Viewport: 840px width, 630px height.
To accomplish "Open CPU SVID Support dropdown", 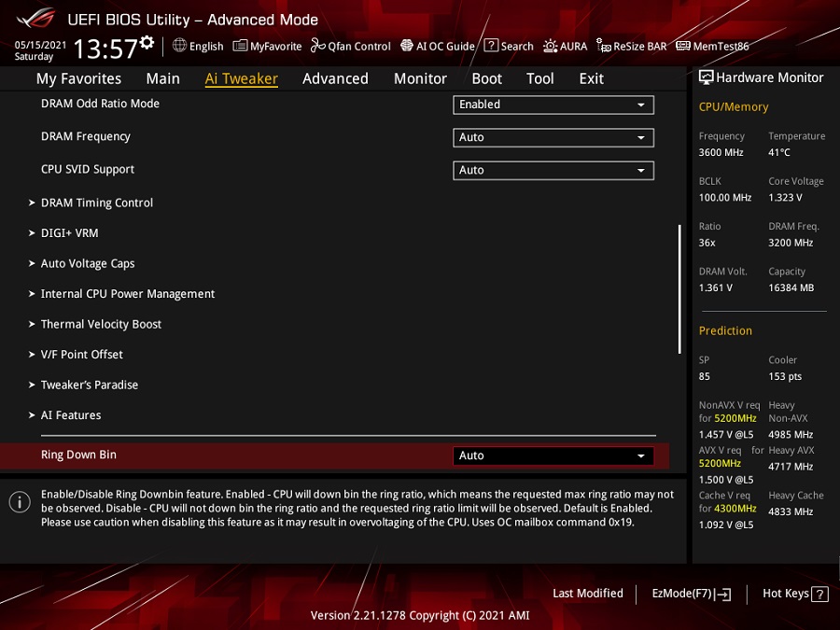I will coord(553,171).
